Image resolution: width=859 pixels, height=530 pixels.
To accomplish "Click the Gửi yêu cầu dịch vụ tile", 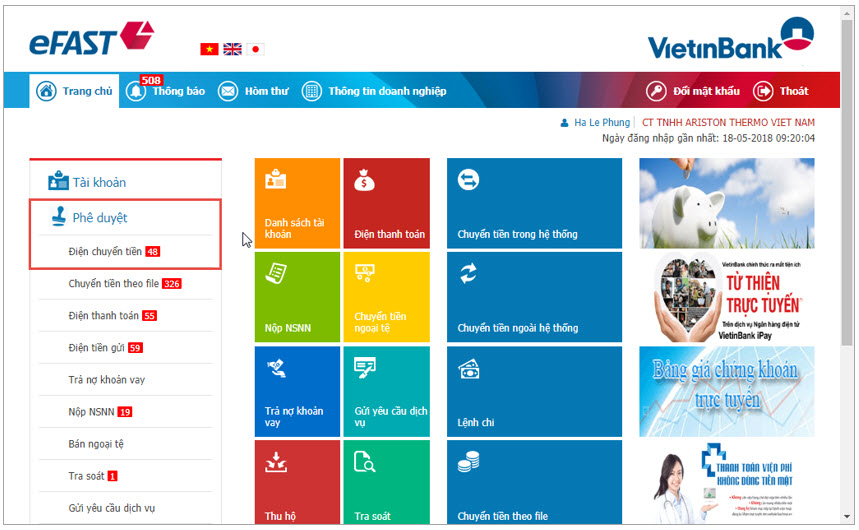I will click(x=386, y=390).
